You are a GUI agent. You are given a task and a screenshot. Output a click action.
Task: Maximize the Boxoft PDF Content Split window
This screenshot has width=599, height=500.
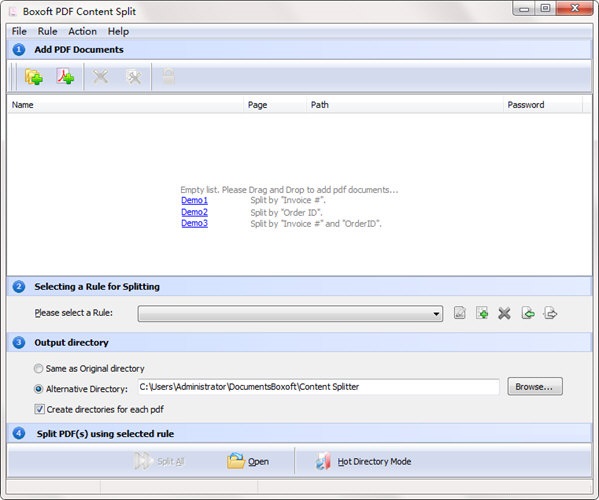[546, 8]
